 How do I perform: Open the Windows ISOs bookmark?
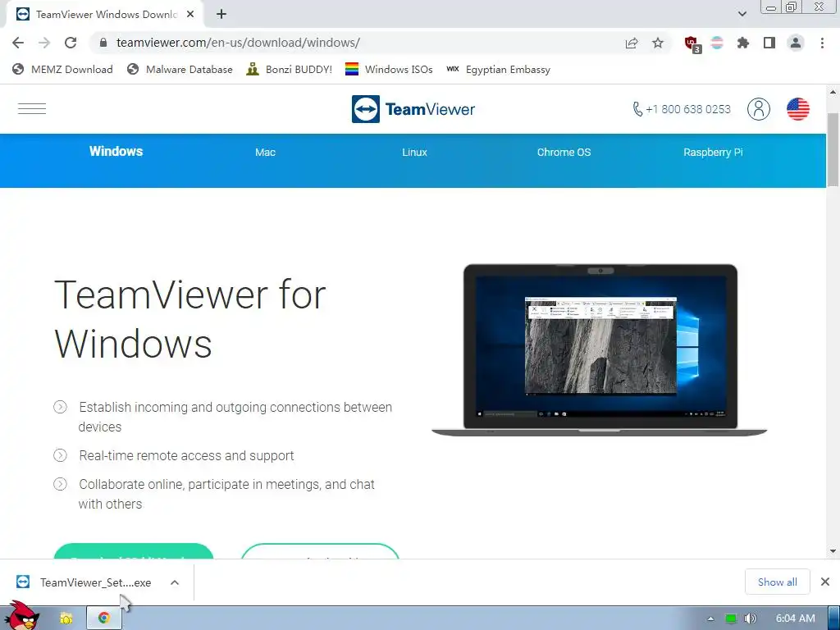(389, 70)
